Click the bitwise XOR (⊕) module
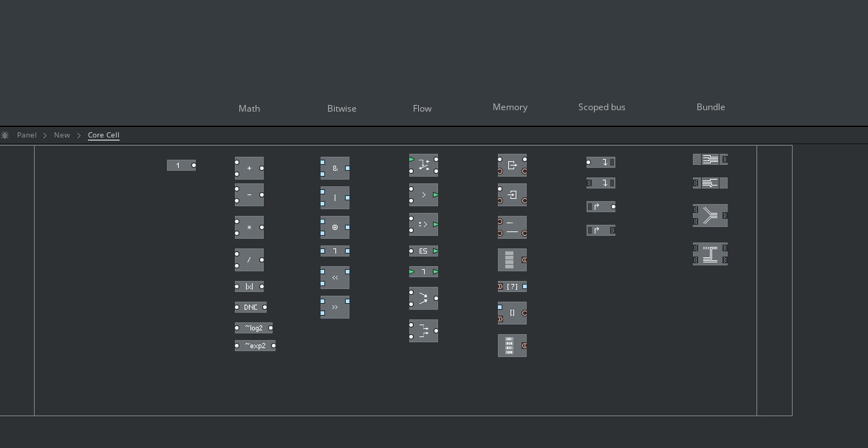The width and height of the screenshot is (868, 448). (335, 228)
